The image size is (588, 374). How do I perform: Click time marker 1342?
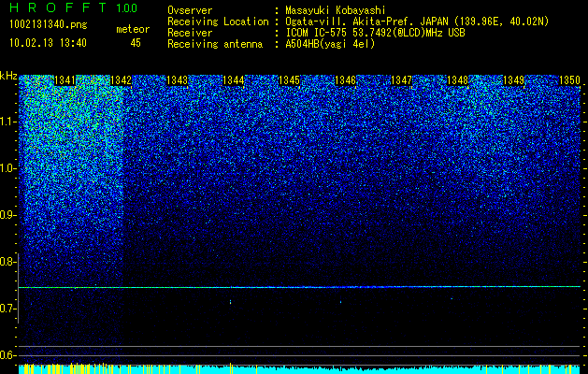coord(121,80)
